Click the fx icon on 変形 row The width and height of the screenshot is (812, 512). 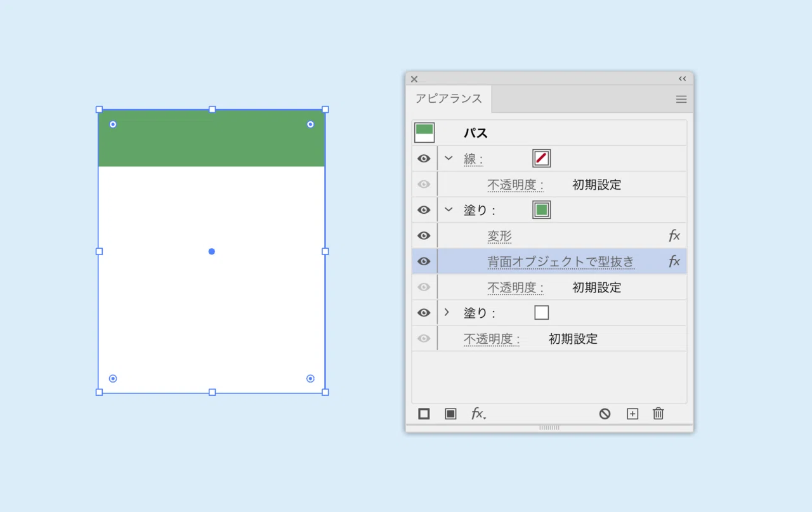click(x=674, y=235)
